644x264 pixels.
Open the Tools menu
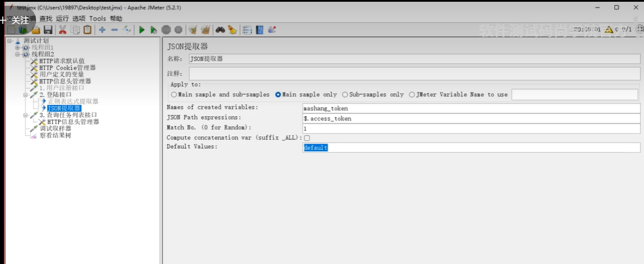[x=97, y=19]
